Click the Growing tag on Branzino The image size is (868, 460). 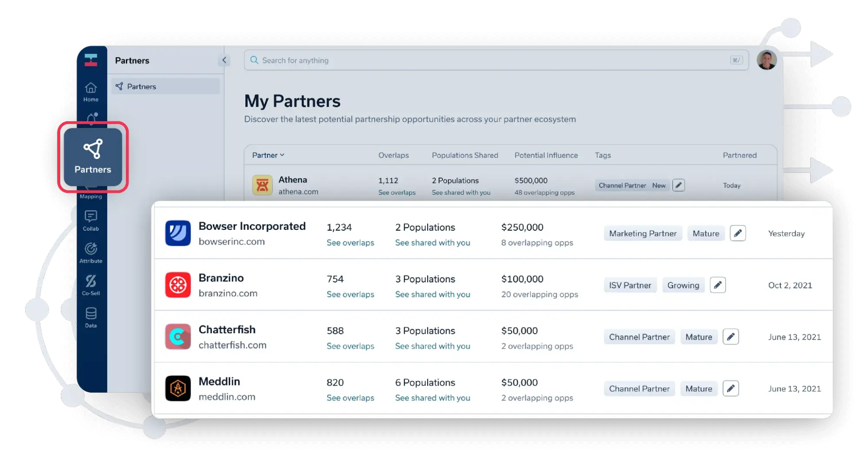click(x=683, y=285)
